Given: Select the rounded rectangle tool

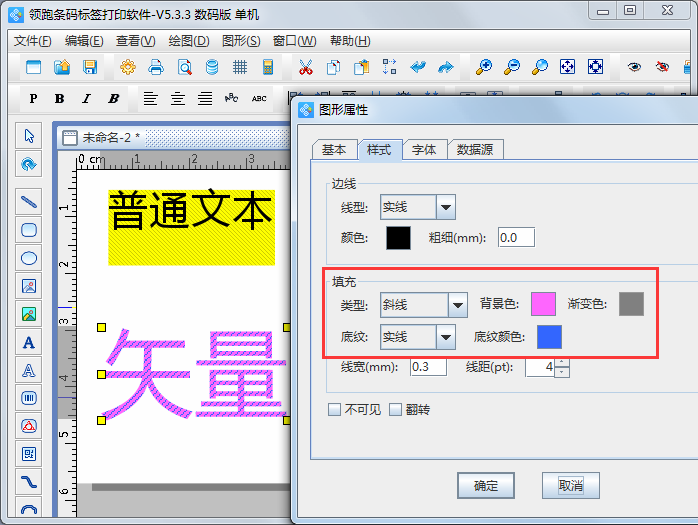Looking at the screenshot, I should point(29,230).
